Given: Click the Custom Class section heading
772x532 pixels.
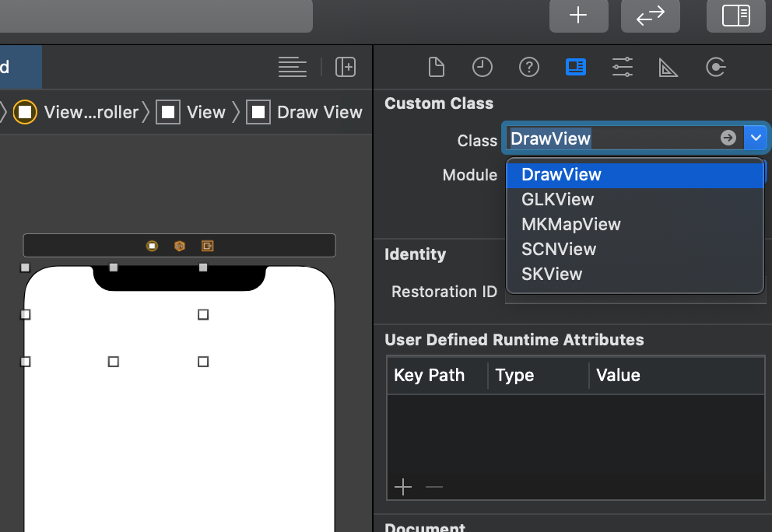Looking at the screenshot, I should (439, 103).
